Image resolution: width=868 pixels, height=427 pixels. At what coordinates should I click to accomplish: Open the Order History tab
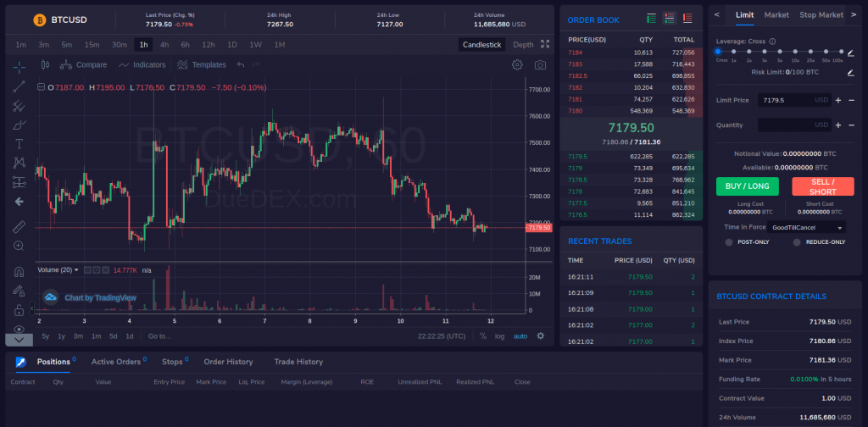click(228, 362)
